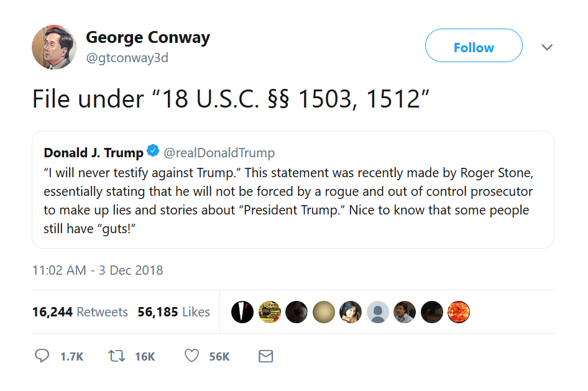Open the George Conway display name link
This screenshot has height=391, width=588.
click(x=147, y=37)
